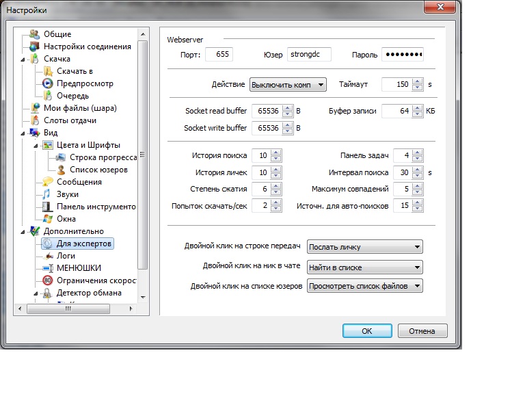
Task: Click the Настройки соединения globe icon
Action: [x=35, y=47]
